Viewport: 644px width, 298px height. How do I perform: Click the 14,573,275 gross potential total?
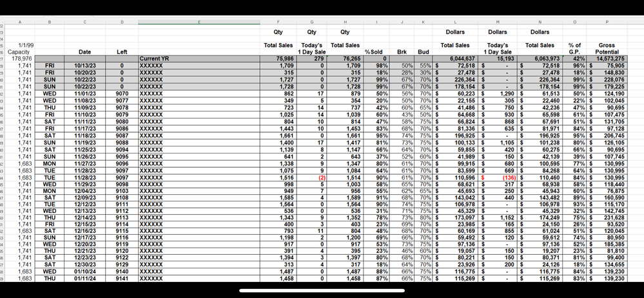point(606,59)
